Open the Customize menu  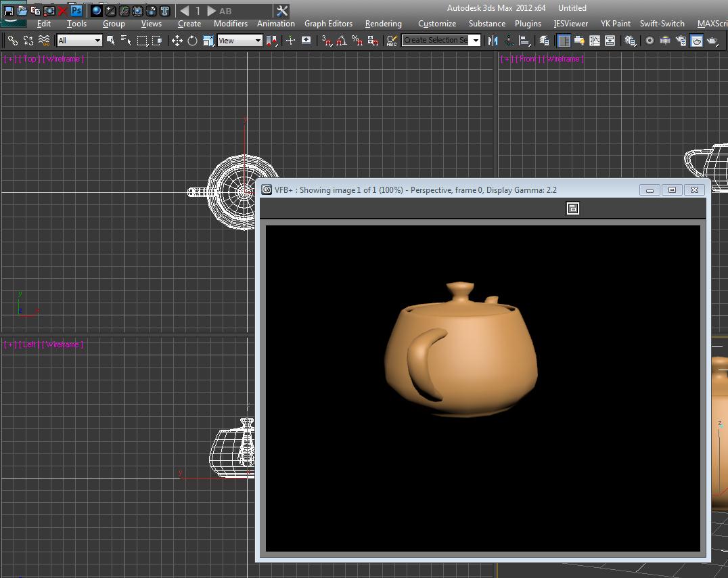tap(437, 23)
